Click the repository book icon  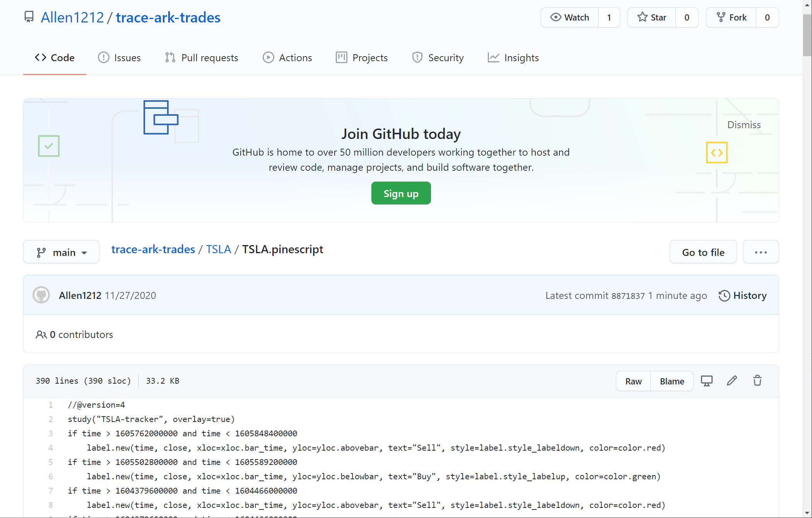click(29, 17)
